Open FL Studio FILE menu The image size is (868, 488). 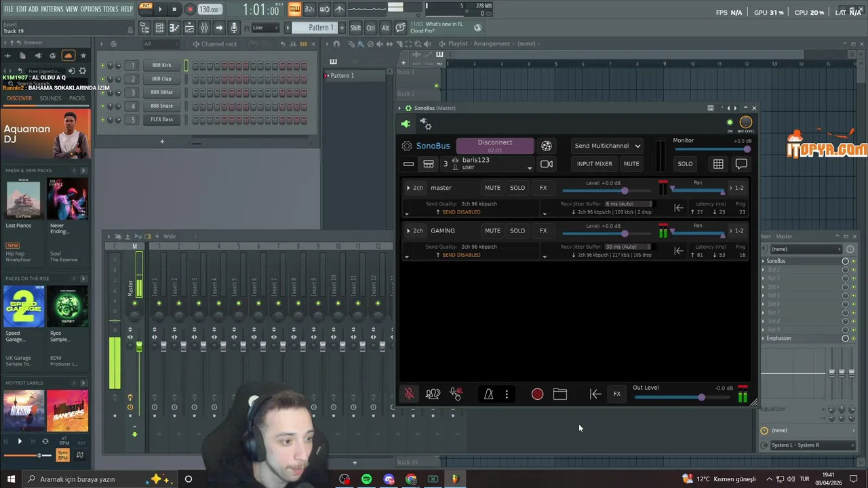pos(9,9)
